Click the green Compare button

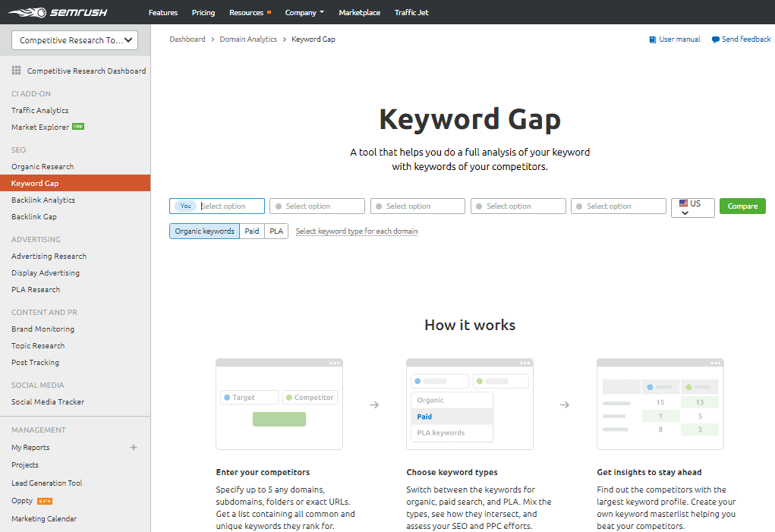[742, 206]
